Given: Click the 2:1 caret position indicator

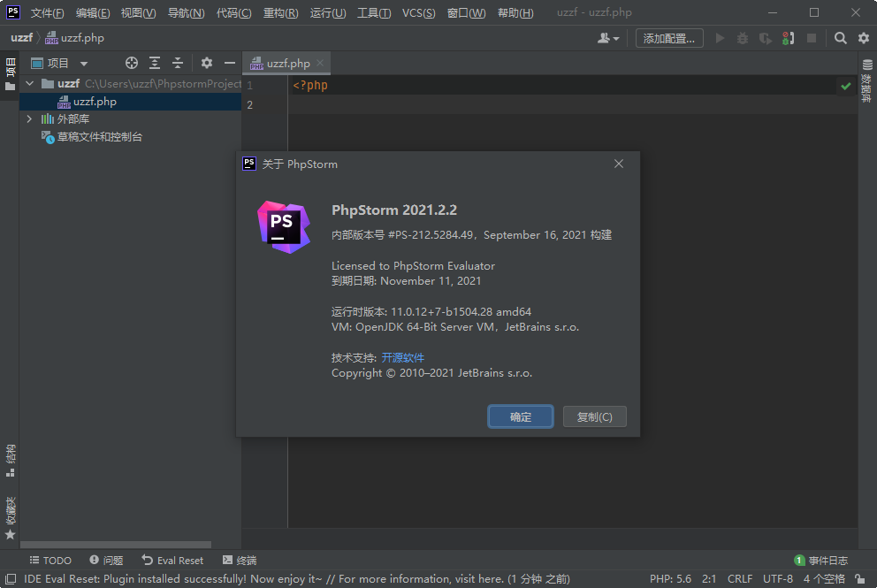Looking at the screenshot, I should [709, 579].
